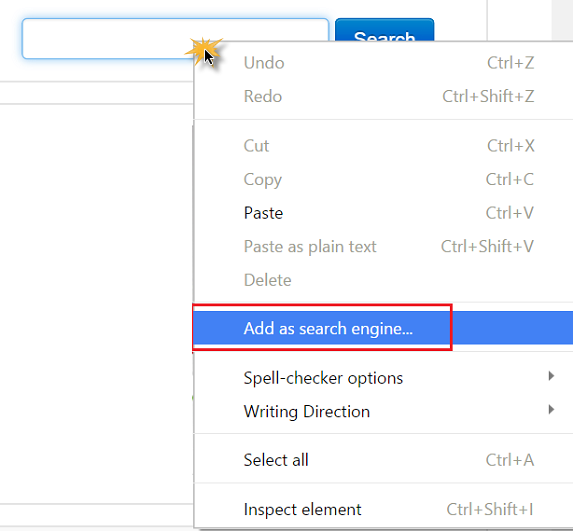Click the Ctrl+Z shortcut beside Undo
This screenshot has width=573, height=531.
[x=511, y=63]
